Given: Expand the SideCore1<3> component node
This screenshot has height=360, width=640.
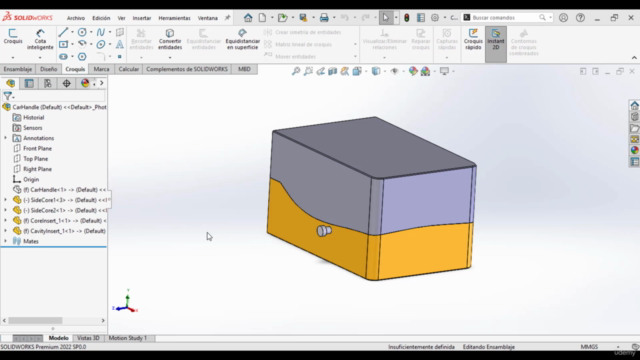Looking at the screenshot, I should tap(5, 200).
